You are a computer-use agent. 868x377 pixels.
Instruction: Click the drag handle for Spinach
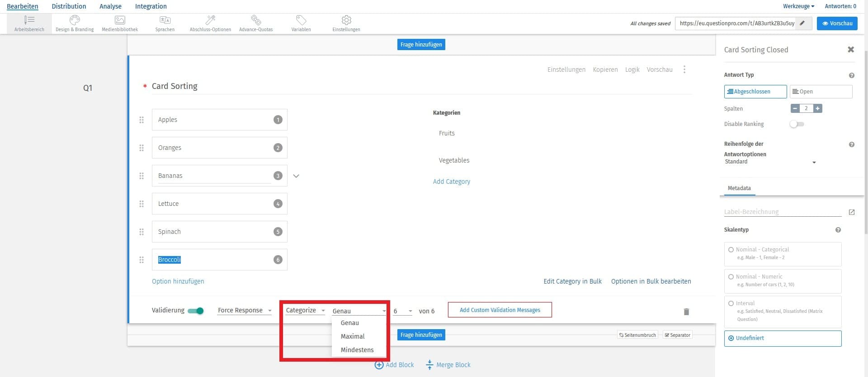point(142,232)
